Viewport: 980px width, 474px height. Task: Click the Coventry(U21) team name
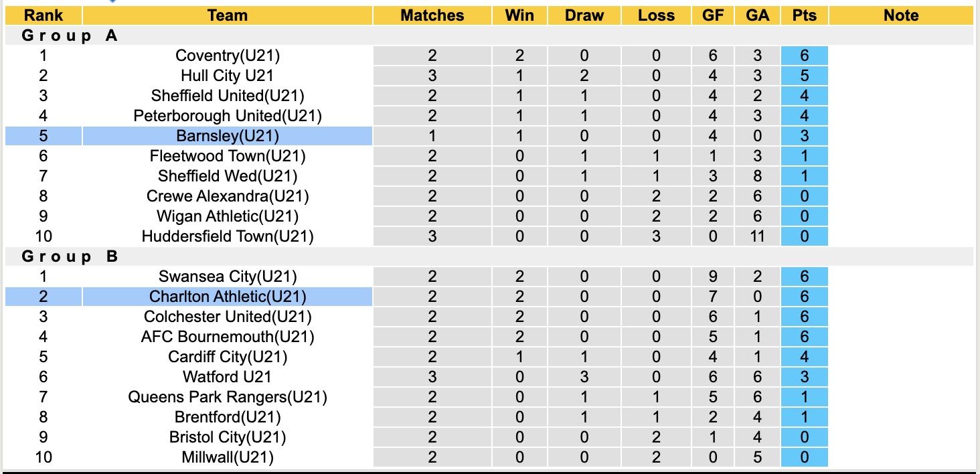tap(228, 56)
